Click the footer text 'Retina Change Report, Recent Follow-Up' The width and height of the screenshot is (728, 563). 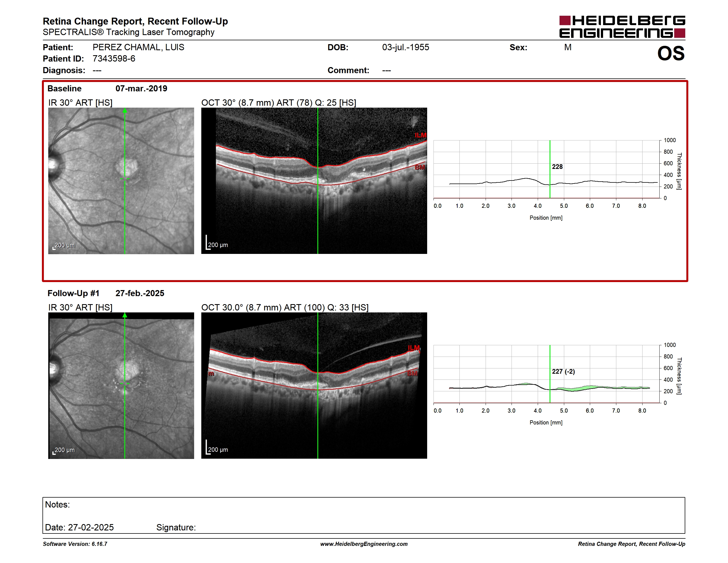[632, 544]
